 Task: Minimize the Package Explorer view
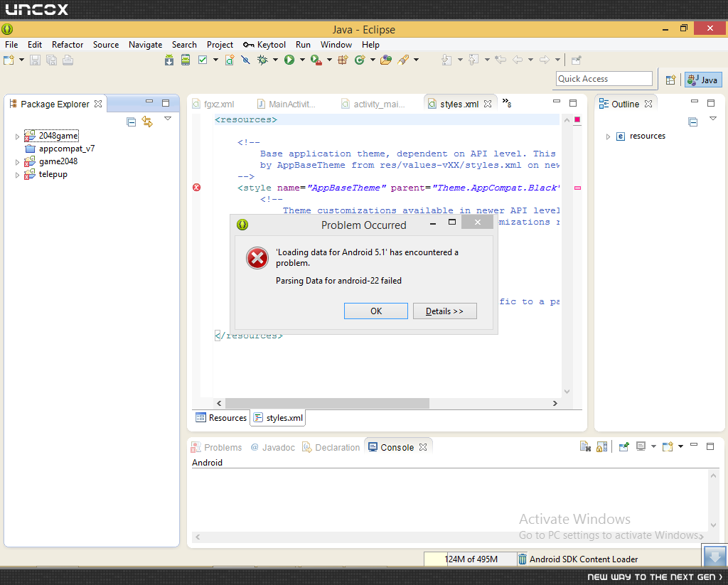coord(149,101)
